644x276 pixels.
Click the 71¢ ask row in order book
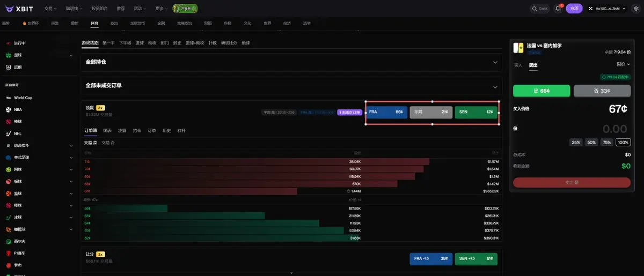(x=291, y=161)
